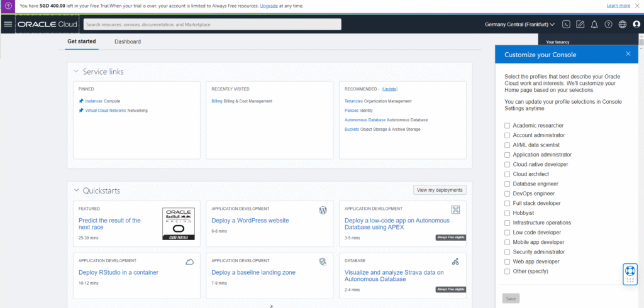Check the Cloud architect profile
Screen dimensions: 644x308
click(508, 174)
